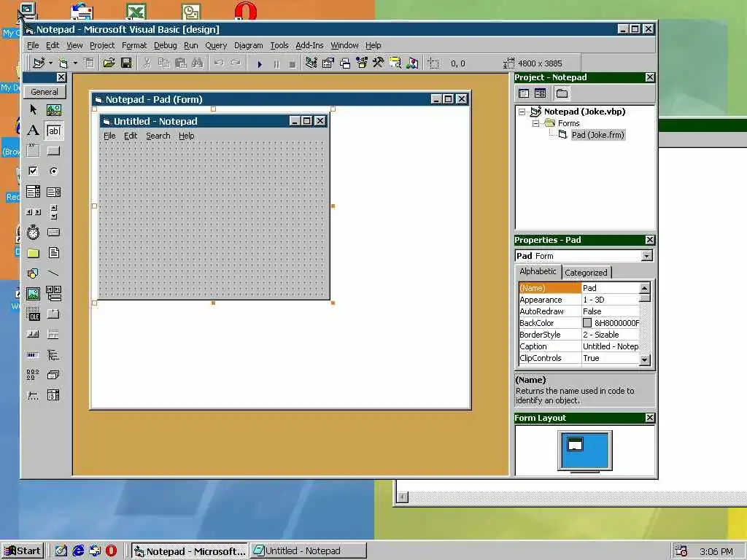Screen dimensions: 747x560
Task: Select the Caption property row
Action: pos(578,346)
